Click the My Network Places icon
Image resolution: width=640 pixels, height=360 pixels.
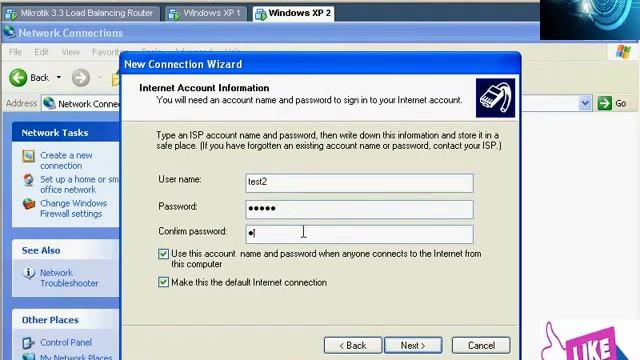tap(29, 356)
